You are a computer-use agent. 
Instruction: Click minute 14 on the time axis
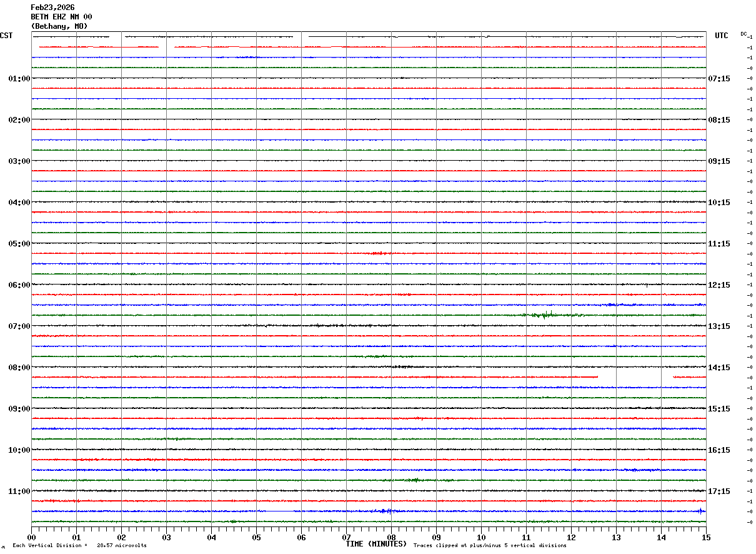click(661, 537)
